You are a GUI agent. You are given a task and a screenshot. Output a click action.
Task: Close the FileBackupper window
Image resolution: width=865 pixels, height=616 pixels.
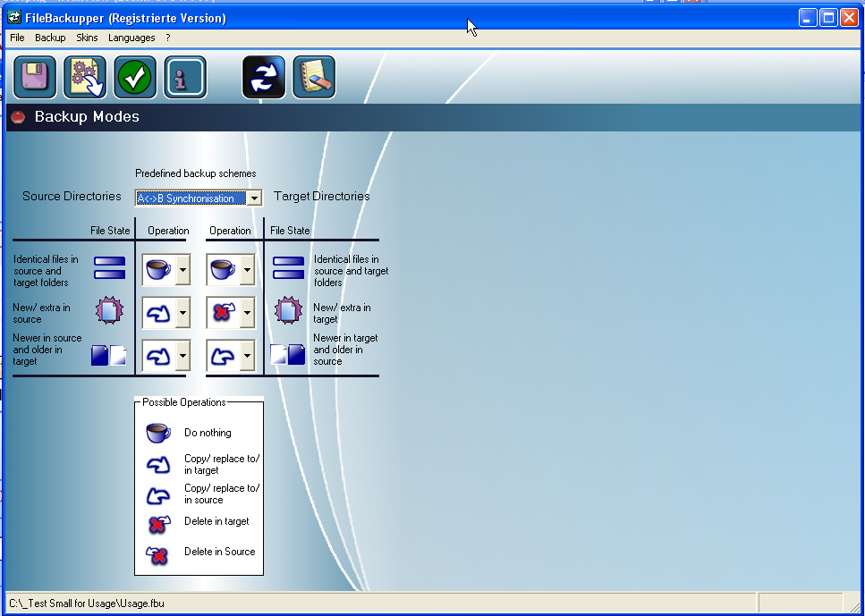849,18
